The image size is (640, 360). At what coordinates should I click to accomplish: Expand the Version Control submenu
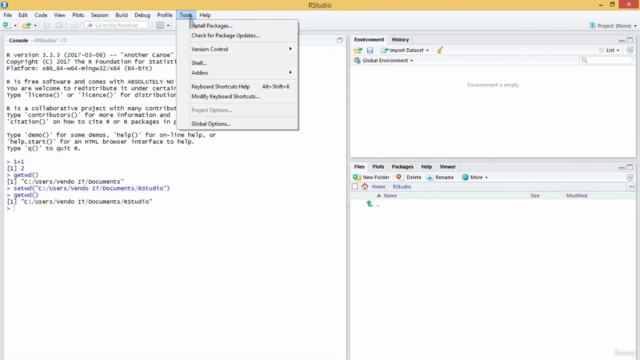point(238,49)
